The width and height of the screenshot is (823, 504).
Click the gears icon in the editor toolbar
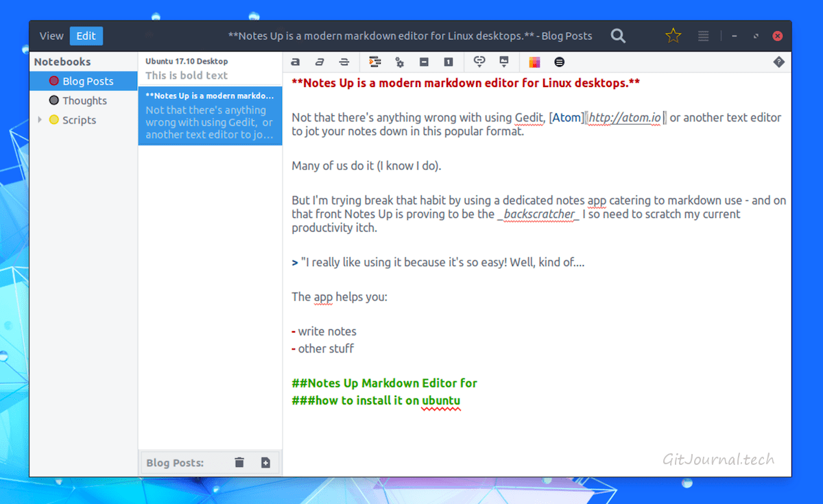399,62
